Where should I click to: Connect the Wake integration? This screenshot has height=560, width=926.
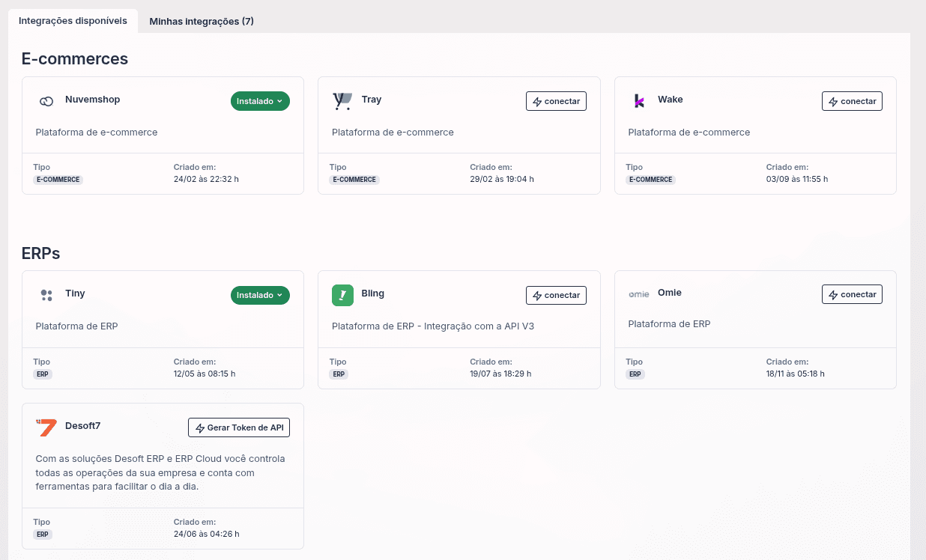click(852, 101)
